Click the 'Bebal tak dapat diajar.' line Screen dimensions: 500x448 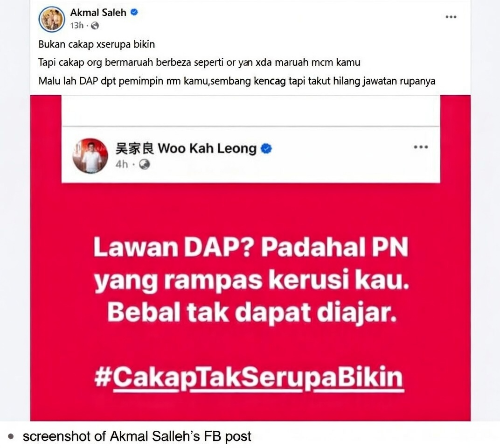point(252,313)
